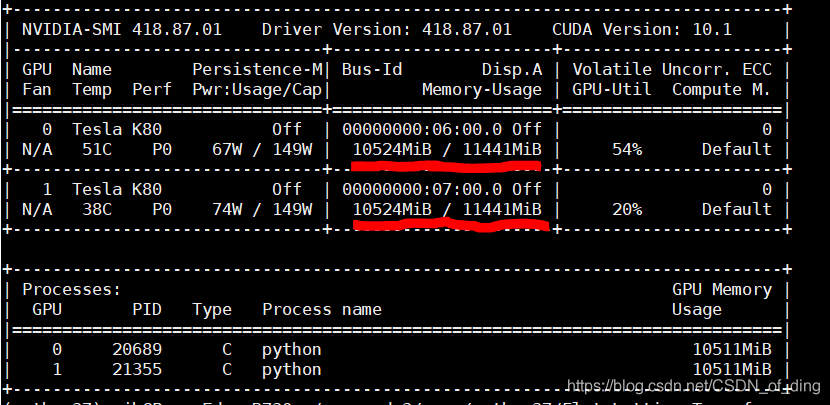Click process PID 21355

[137, 369]
